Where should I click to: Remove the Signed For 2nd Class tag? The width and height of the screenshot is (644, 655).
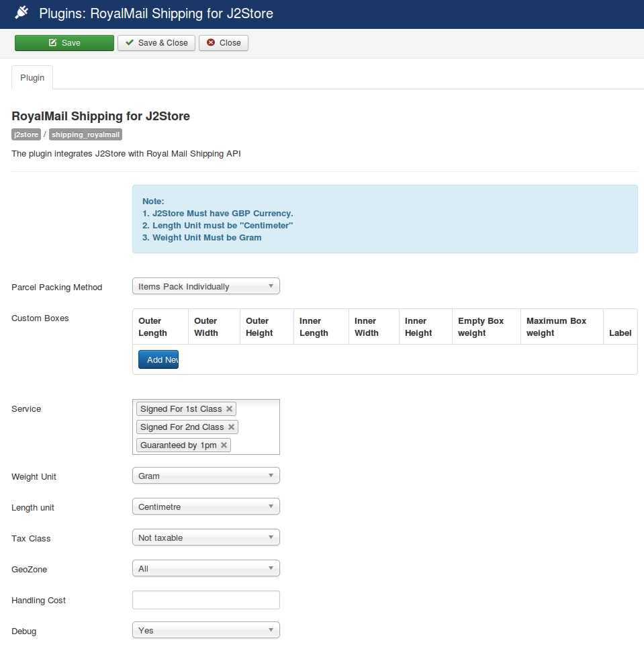[x=232, y=427]
